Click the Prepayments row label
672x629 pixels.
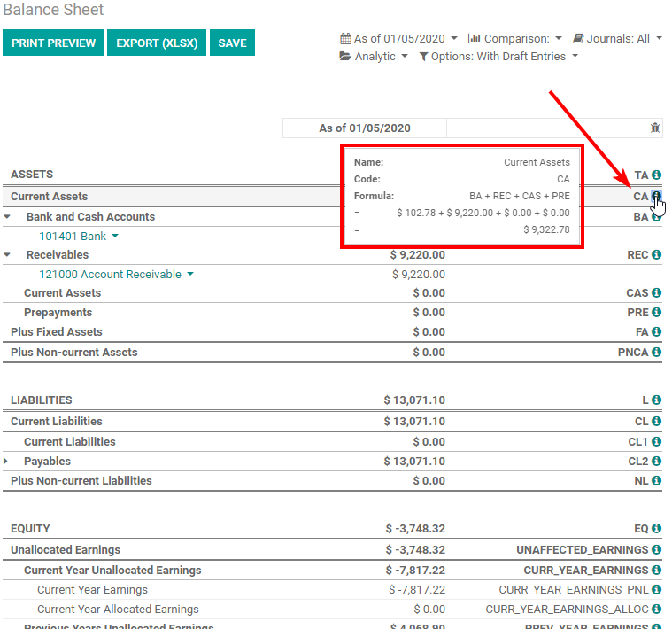pos(58,313)
